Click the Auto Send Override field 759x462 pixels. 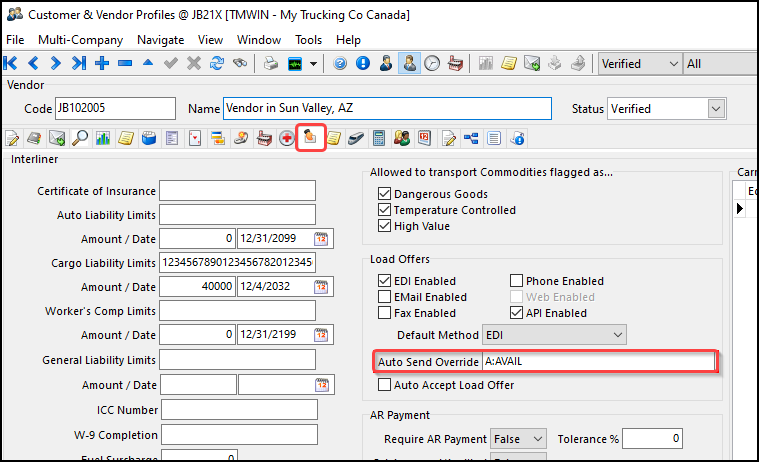[598, 361]
